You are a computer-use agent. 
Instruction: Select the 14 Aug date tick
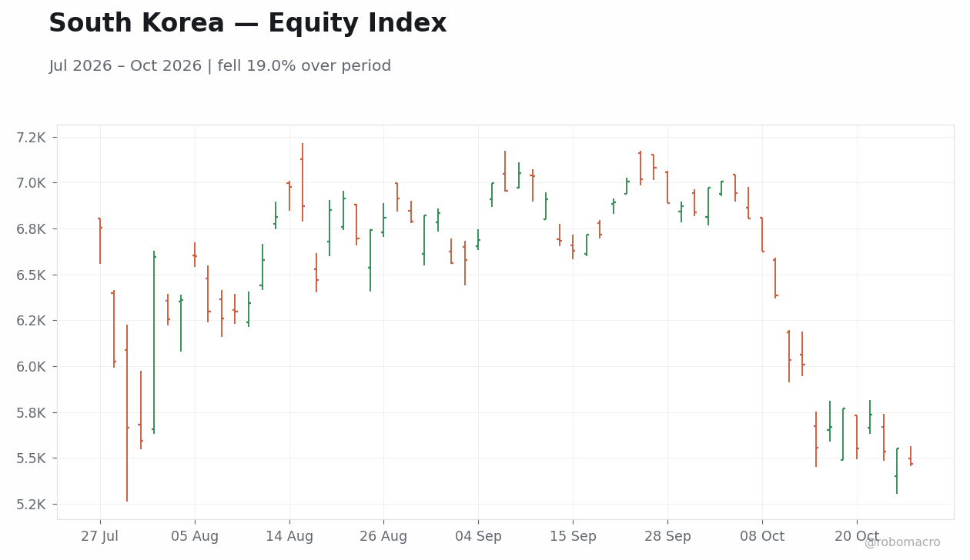pyautogui.click(x=289, y=537)
